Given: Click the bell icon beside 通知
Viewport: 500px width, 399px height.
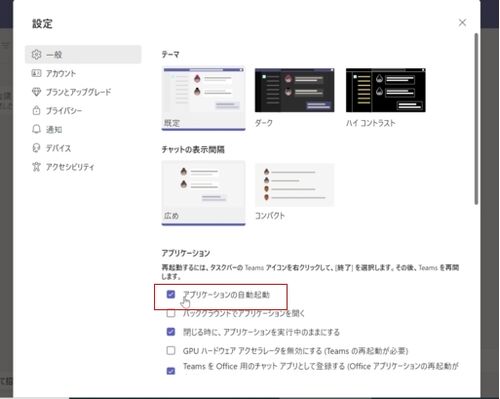Looking at the screenshot, I should point(36,129).
